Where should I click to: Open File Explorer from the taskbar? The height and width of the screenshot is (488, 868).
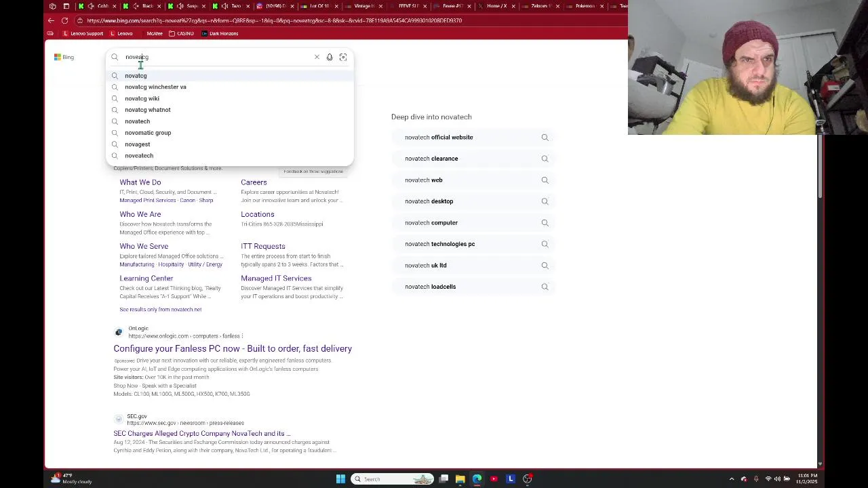click(460, 479)
